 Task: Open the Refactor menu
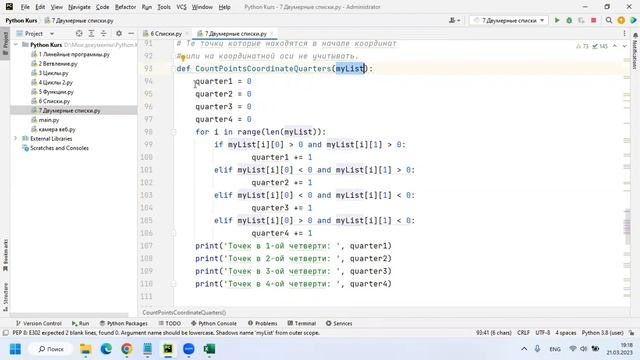125,7
